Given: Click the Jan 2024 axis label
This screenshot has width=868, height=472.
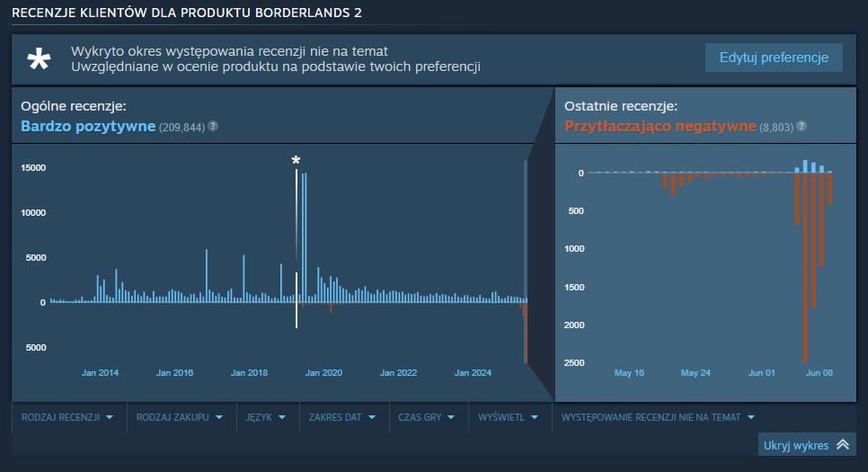Looking at the screenshot, I should point(473,373).
